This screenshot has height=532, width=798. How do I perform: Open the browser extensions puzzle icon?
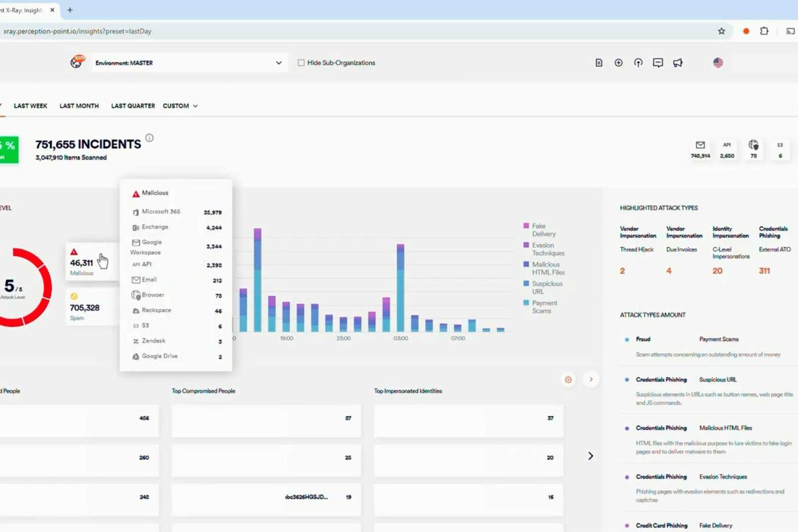pyautogui.click(x=764, y=31)
